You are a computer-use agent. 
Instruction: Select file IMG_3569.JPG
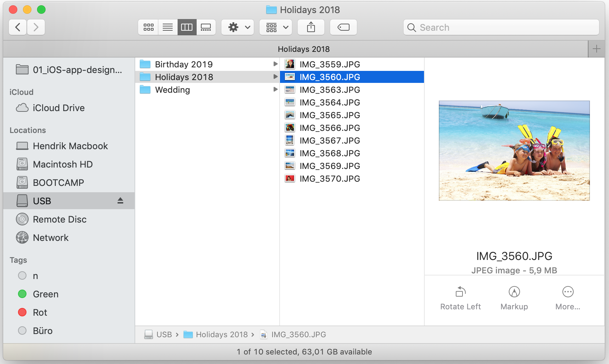352,166
